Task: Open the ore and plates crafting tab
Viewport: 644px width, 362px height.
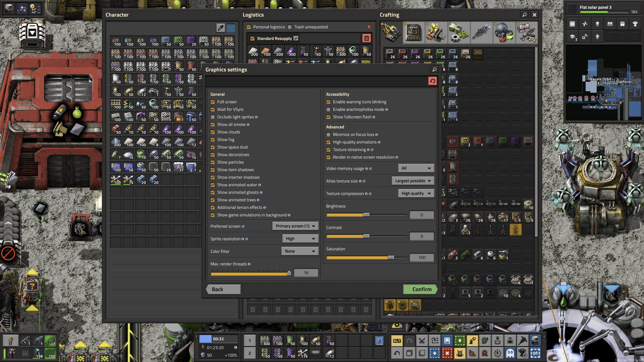Action: click(x=436, y=33)
